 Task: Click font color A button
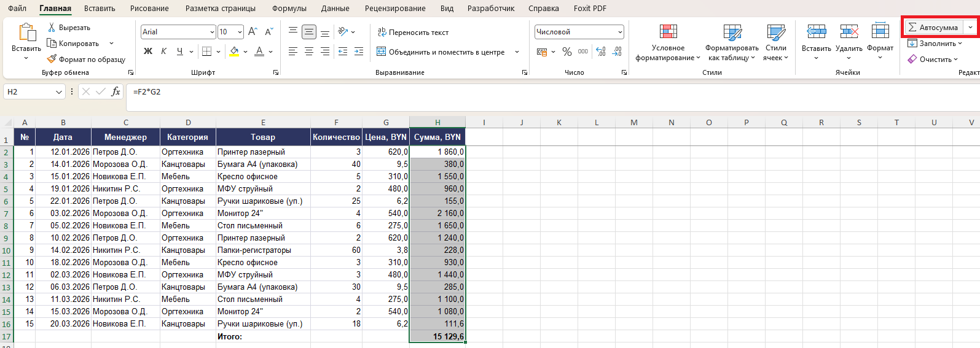click(259, 52)
